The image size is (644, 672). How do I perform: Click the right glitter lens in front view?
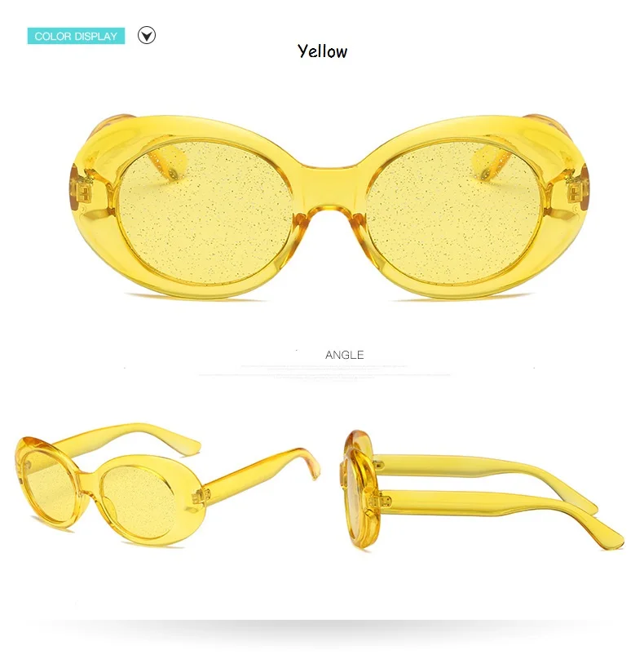pos(455,212)
